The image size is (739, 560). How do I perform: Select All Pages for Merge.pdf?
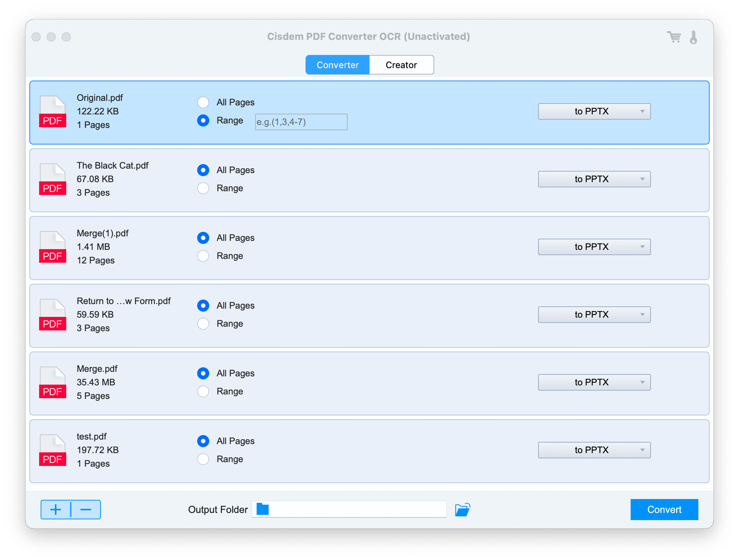point(203,373)
